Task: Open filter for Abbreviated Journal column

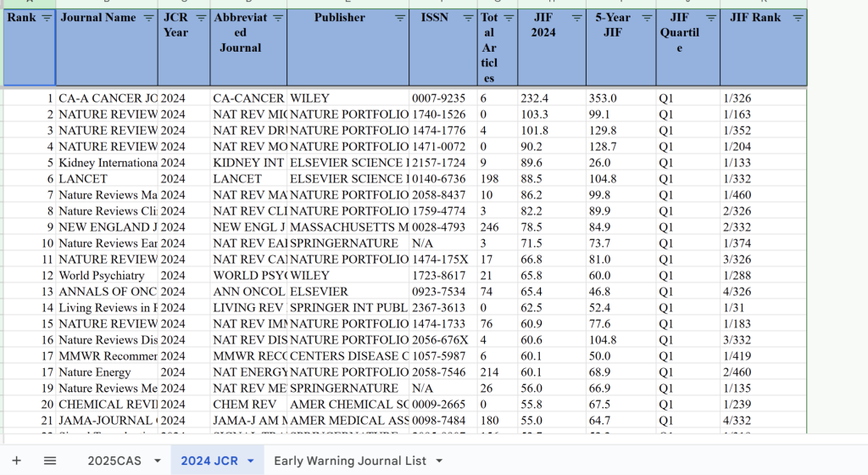Action: tap(278, 19)
